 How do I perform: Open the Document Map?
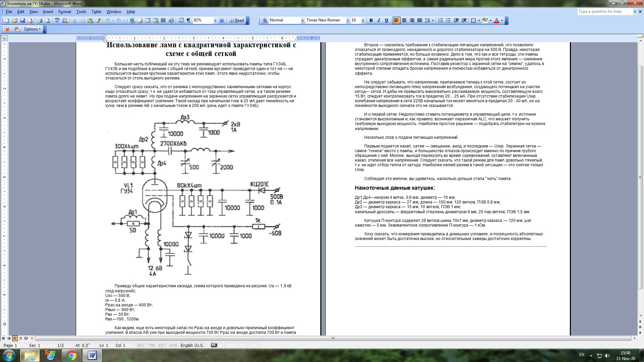181,20
